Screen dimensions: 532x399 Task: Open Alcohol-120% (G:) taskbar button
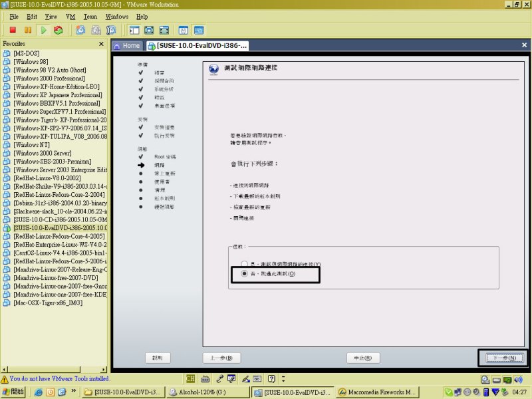[x=208, y=392]
